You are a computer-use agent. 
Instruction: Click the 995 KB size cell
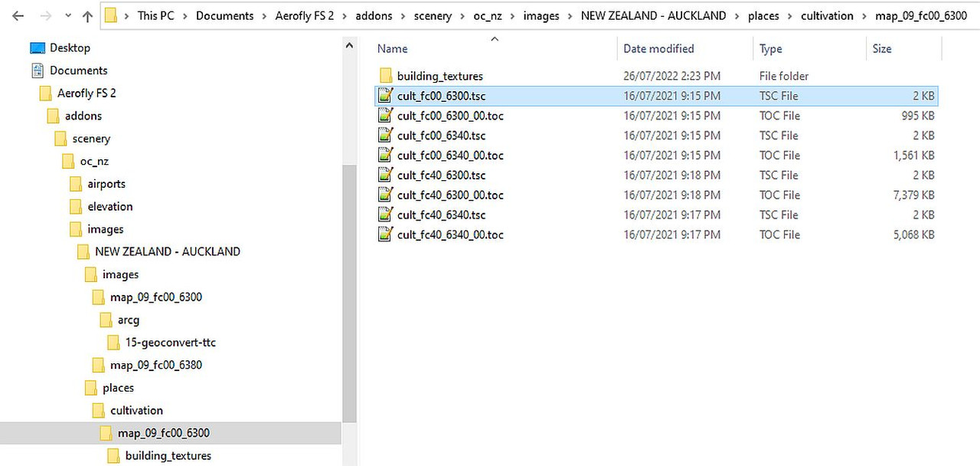(918, 116)
